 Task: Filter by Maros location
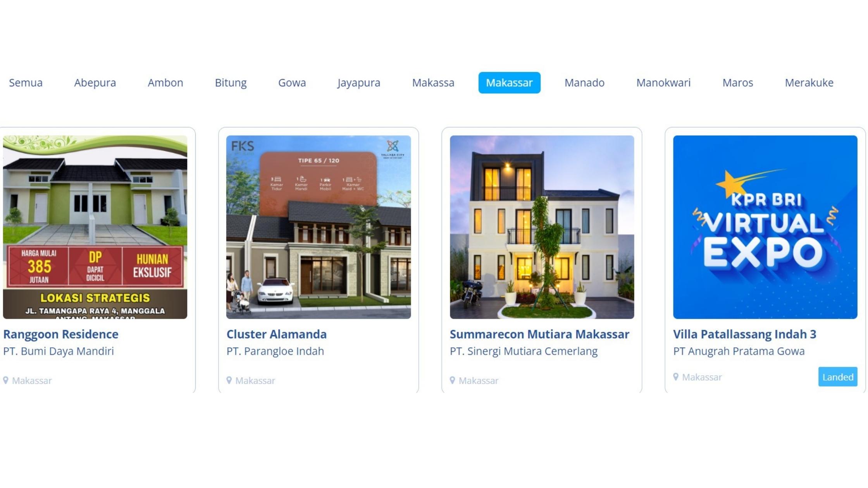click(738, 82)
